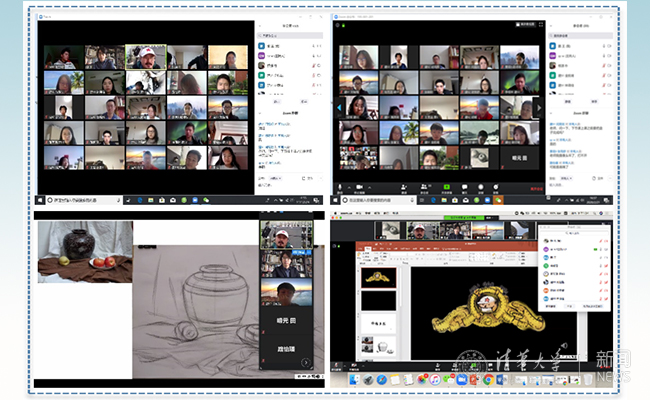650x400 pixels.
Task: Open Chat icon in top-right Zoom toolbar
Action: pyautogui.click(x=467, y=187)
